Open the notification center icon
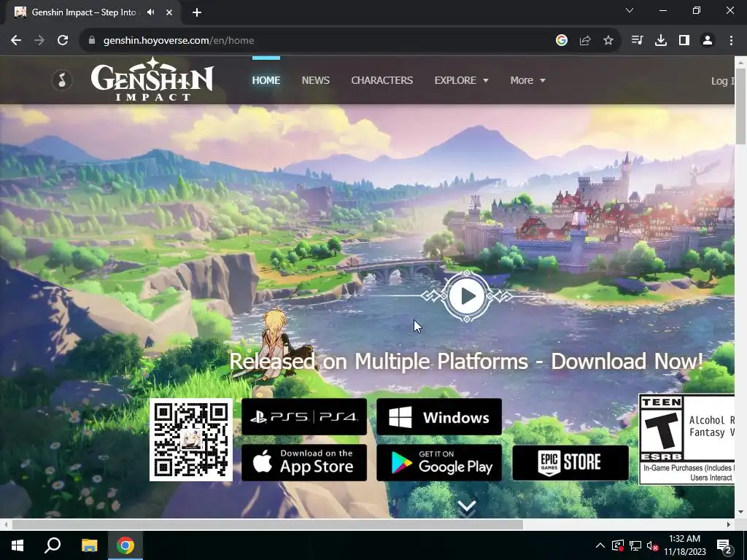Image resolution: width=747 pixels, height=560 pixels. coord(724,545)
